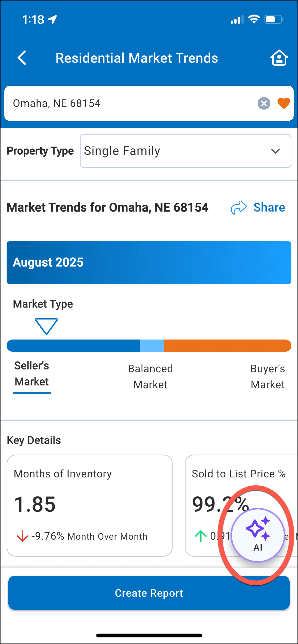Click the Share link text

269,207
